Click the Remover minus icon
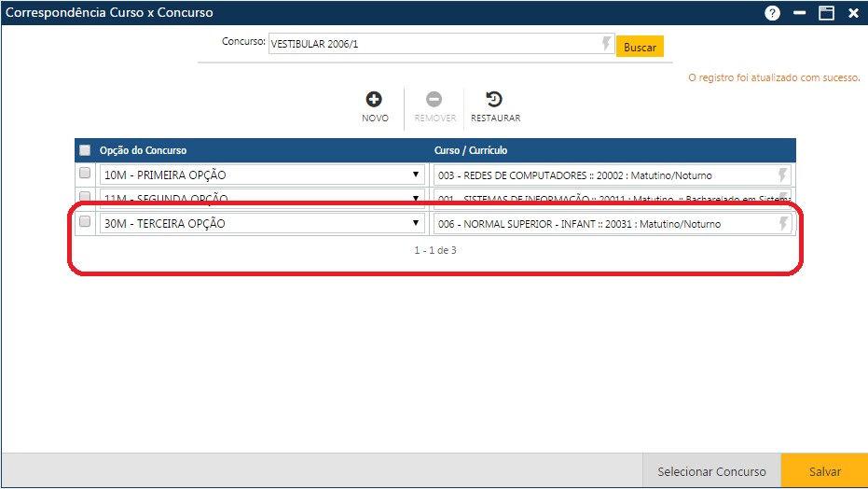The height and width of the screenshot is (489, 868). coord(434,100)
